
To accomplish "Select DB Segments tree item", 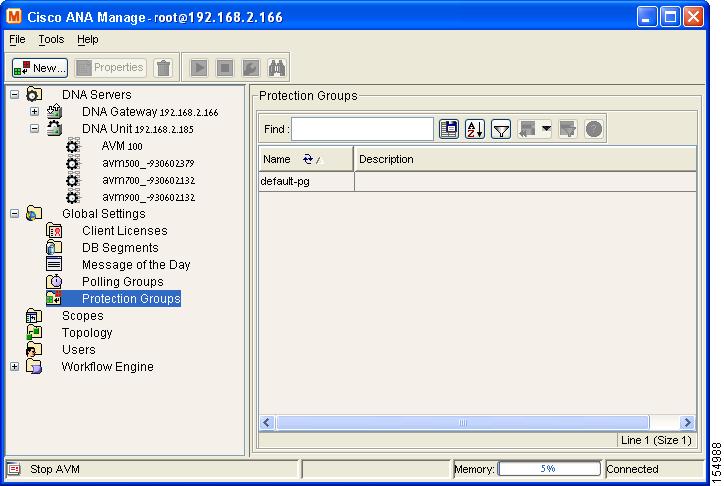I will 120,248.
